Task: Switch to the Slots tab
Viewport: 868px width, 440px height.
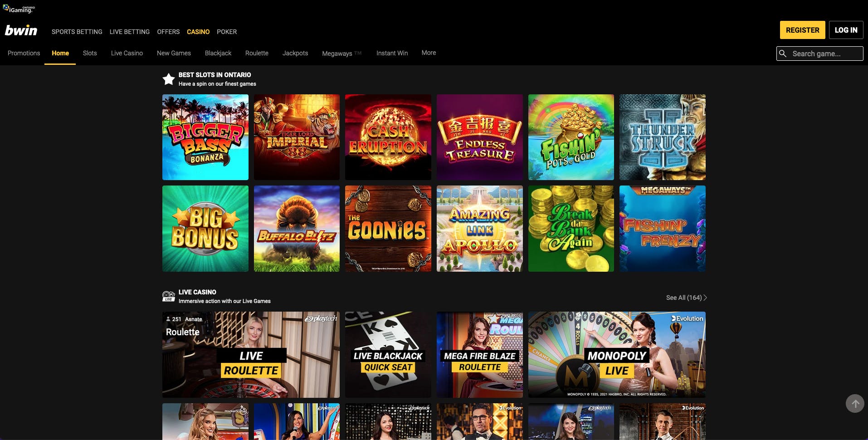Action: point(90,53)
